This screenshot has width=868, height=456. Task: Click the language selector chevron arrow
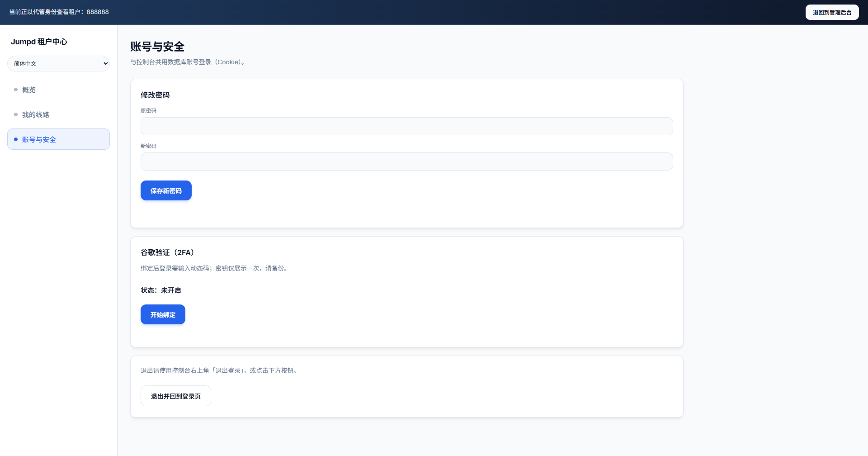click(x=105, y=63)
